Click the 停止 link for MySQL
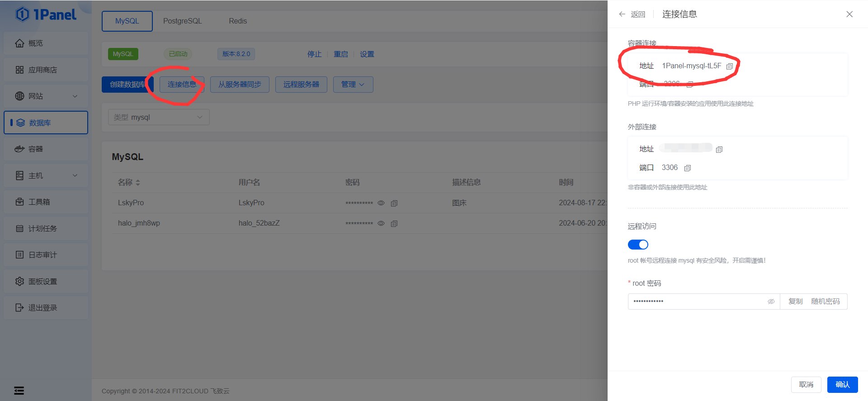 point(314,54)
